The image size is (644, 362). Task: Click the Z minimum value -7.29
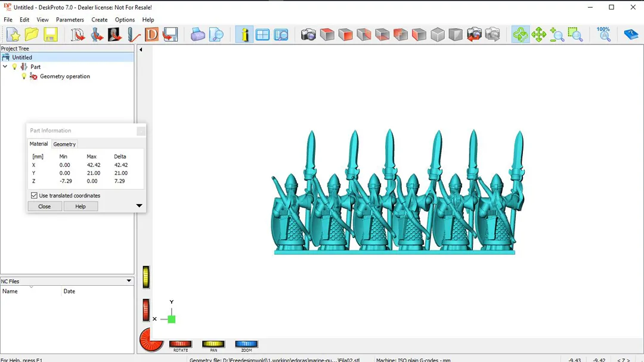(66, 181)
